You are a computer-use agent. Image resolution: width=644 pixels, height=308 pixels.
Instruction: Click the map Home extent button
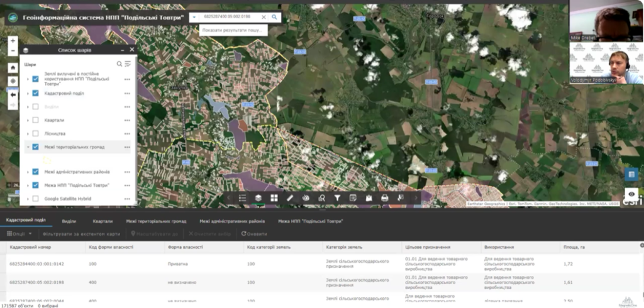(13, 67)
